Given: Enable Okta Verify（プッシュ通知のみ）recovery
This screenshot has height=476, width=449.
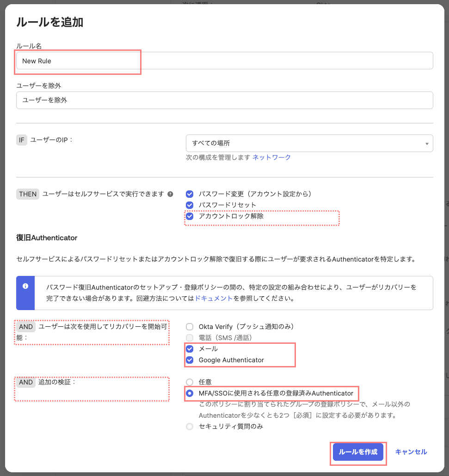Looking at the screenshot, I should (190, 326).
